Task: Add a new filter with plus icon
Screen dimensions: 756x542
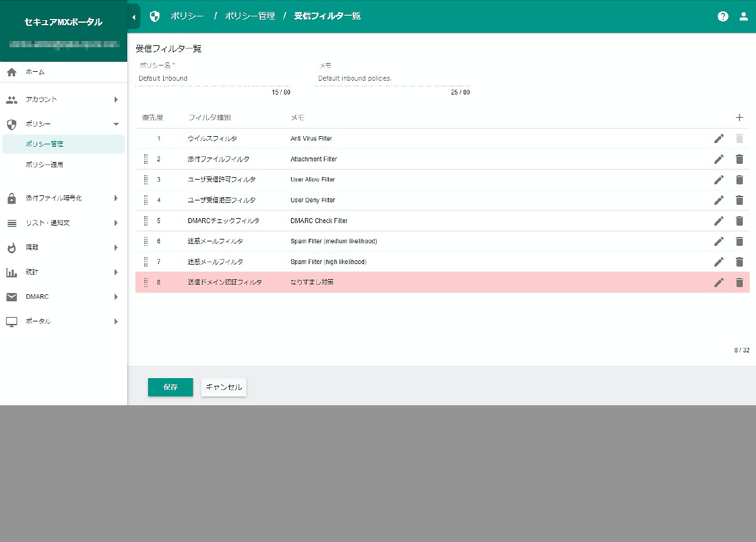Action: (740, 118)
